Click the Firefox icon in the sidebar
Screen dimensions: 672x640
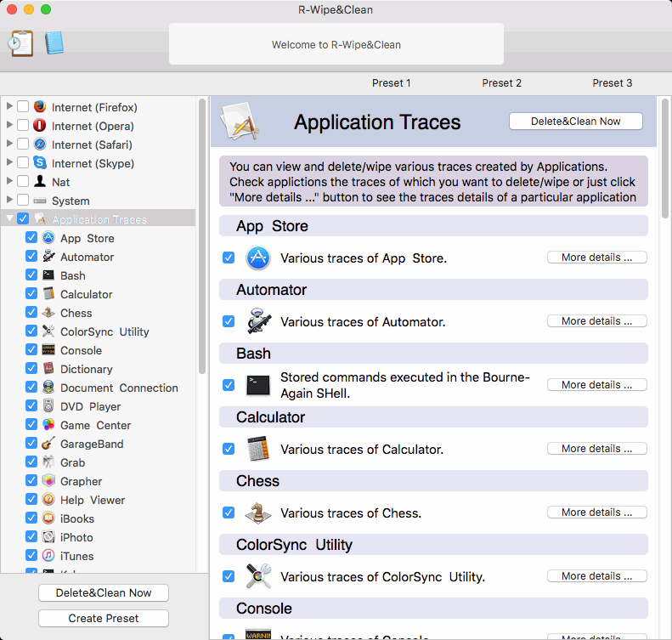pos(40,107)
